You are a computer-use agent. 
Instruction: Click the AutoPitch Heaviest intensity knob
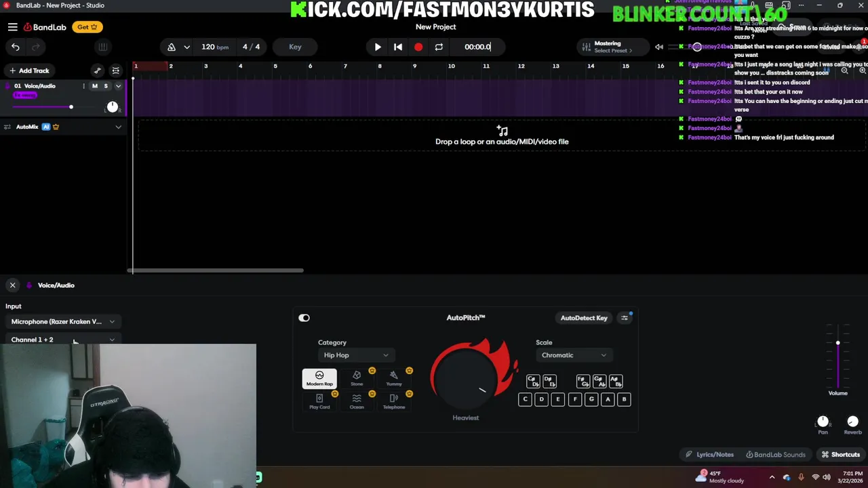466,379
